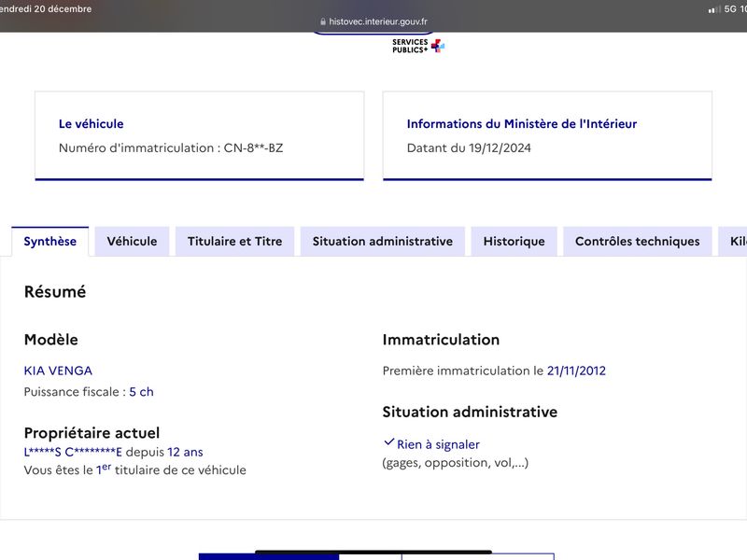Select the Situation administrative tab

pyautogui.click(x=383, y=242)
